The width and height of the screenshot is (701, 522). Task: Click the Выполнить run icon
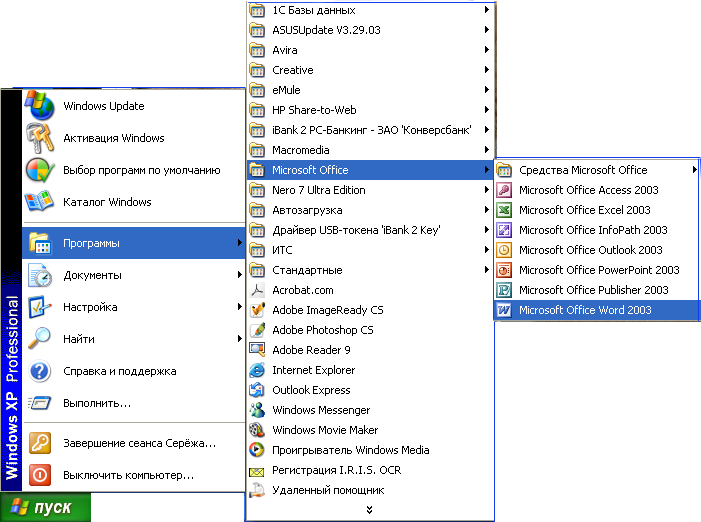click(x=40, y=403)
